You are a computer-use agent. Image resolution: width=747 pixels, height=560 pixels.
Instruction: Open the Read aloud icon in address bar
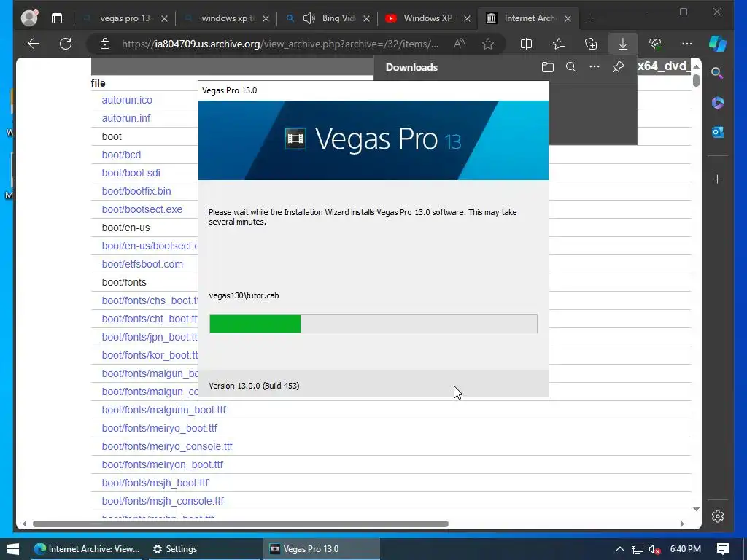point(460,44)
